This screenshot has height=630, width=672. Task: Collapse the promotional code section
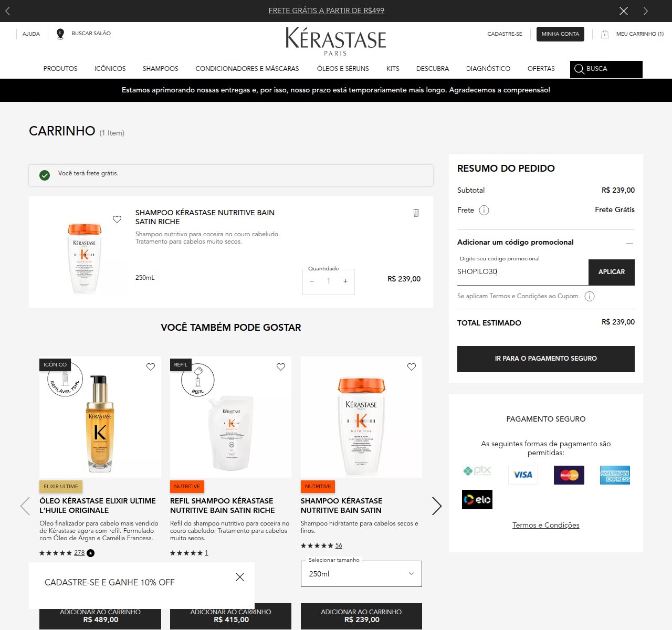point(629,243)
